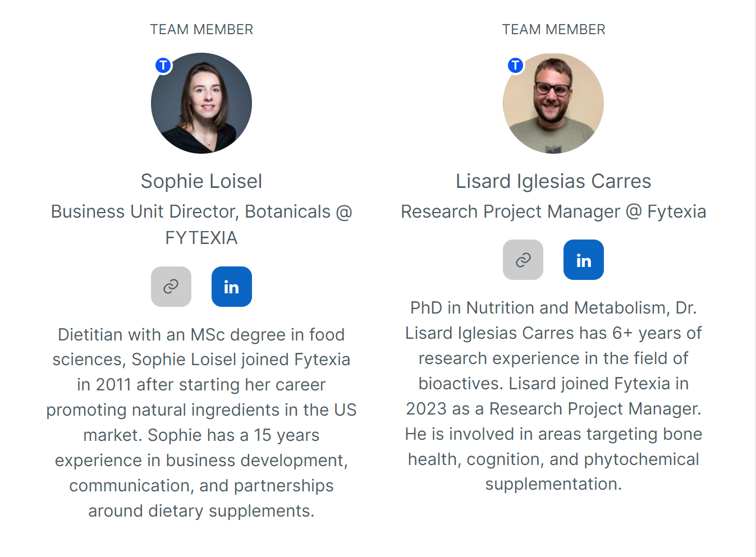Open Sophie Loisel's profile photo
756x557 pixels.
pos(201,103)
